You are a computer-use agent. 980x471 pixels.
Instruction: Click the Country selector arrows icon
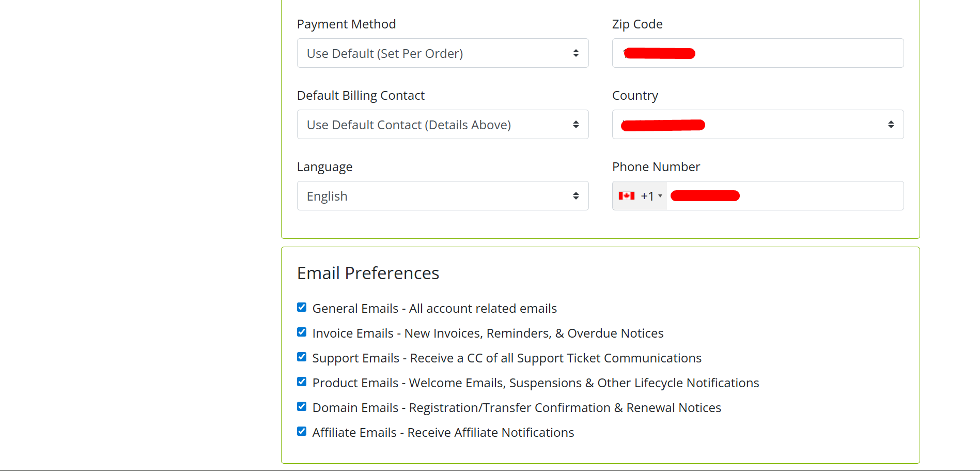click(891, 125)
